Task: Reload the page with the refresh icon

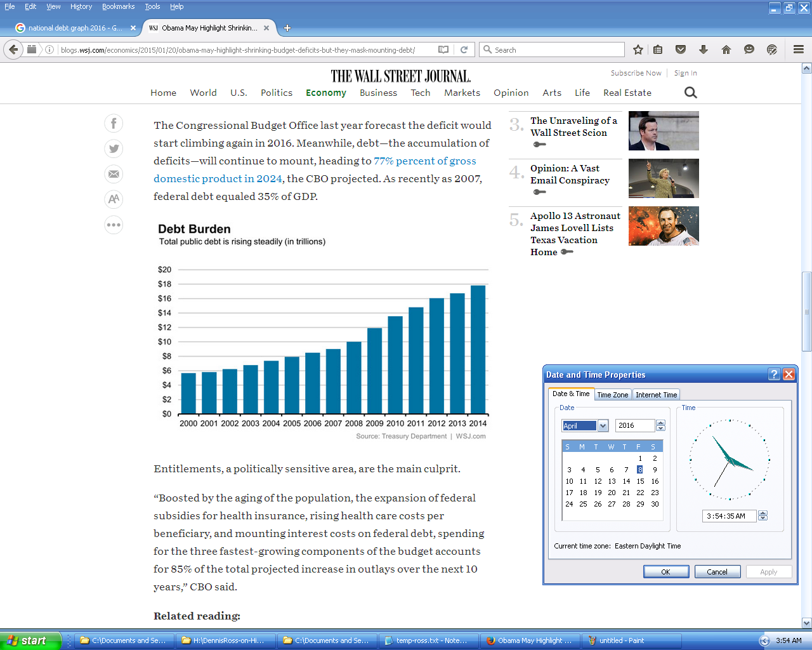Action: click(x=464, y=50)
